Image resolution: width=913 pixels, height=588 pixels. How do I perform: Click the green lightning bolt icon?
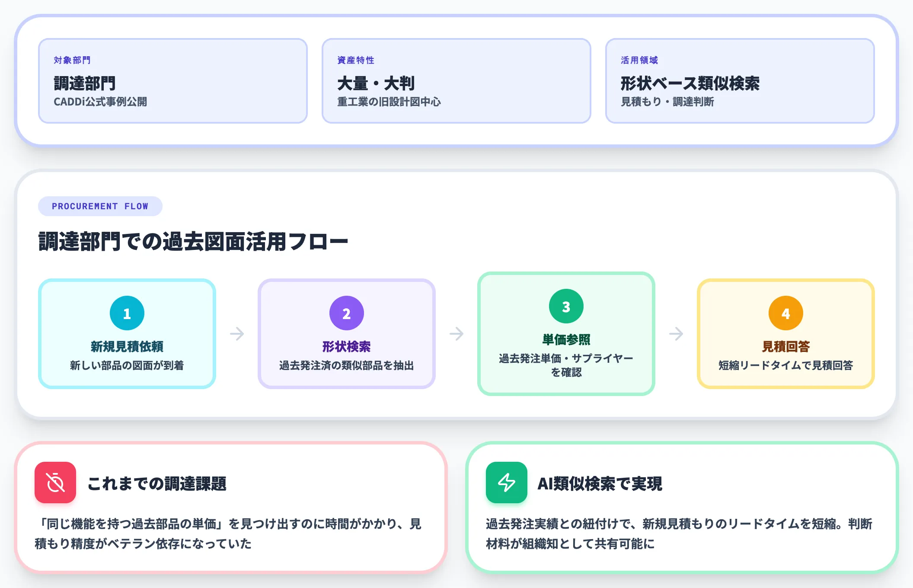[x=507, y=483]
